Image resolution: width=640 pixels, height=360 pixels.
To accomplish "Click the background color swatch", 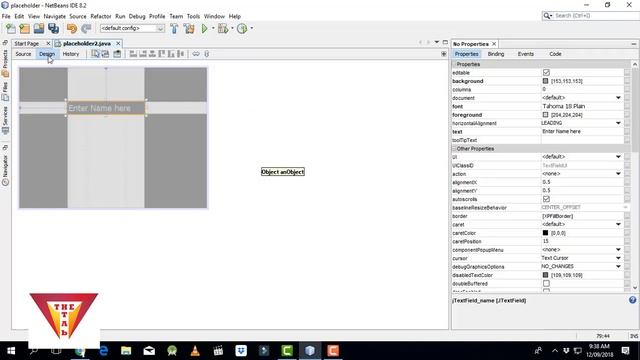I will click(x=545, y=81).
